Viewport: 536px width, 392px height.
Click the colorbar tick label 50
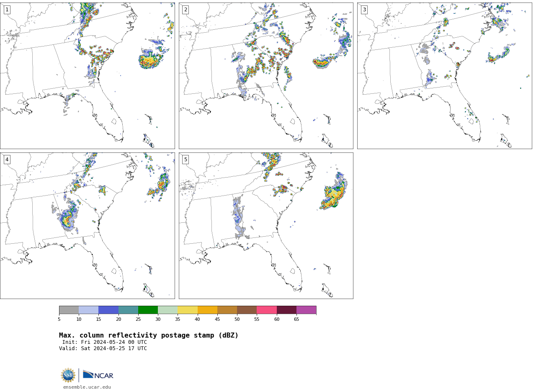tap(237, 320)
